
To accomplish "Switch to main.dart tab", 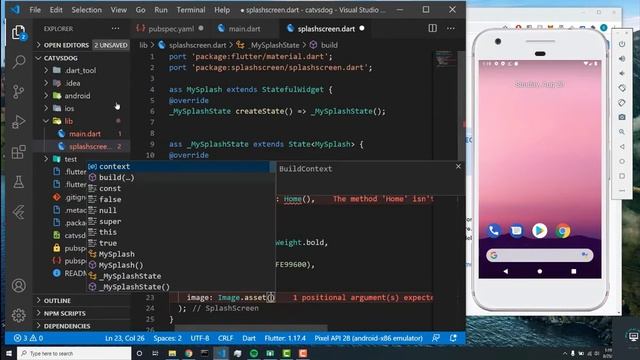I will pos(244,28).
